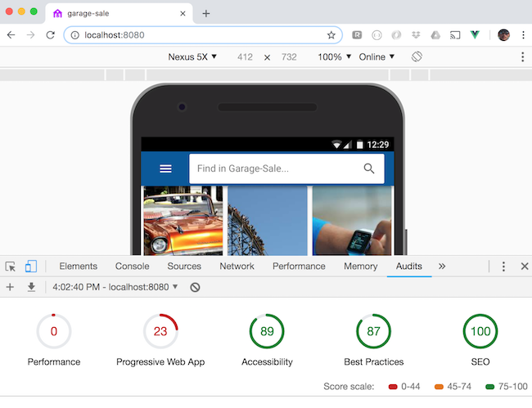The height and width of the screenshot is (408, 532).
Task: Switch to the Console tab
Action: pos(133,267)
